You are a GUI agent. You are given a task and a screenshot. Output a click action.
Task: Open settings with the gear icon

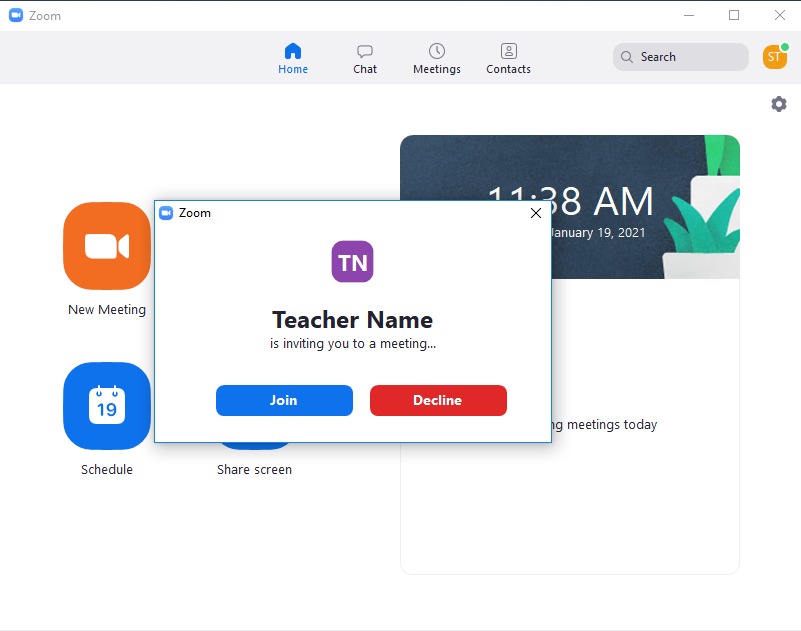click(779, 104)
